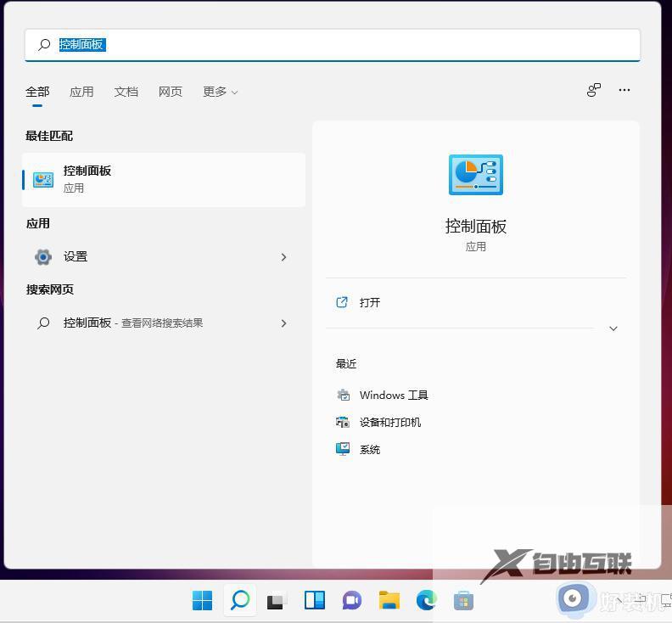Expand the web search result arrow
672x623 pixels.
coord(283,323)
